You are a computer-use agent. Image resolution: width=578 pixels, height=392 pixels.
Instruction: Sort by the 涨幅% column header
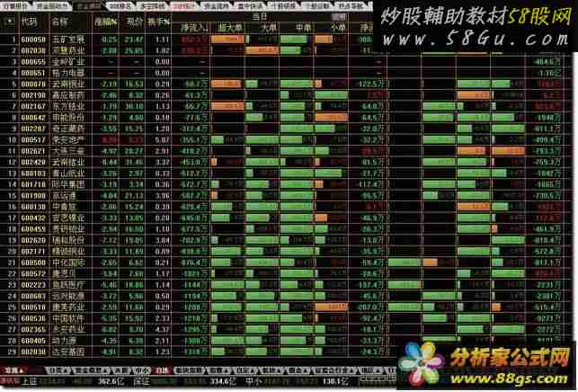pos(106,22)
